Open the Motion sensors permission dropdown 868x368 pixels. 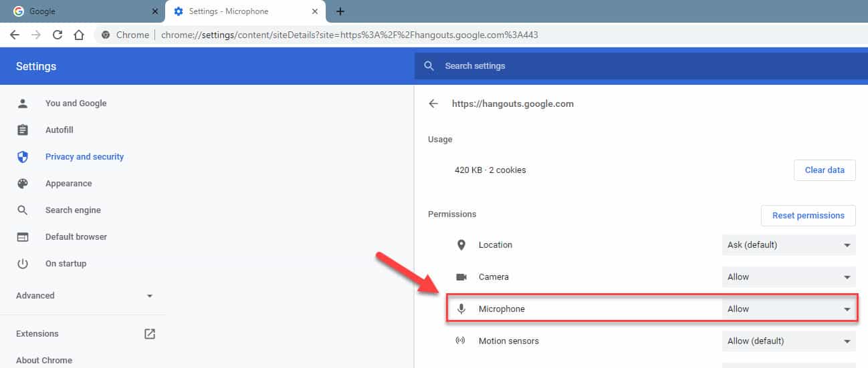(x=788, y=341)
